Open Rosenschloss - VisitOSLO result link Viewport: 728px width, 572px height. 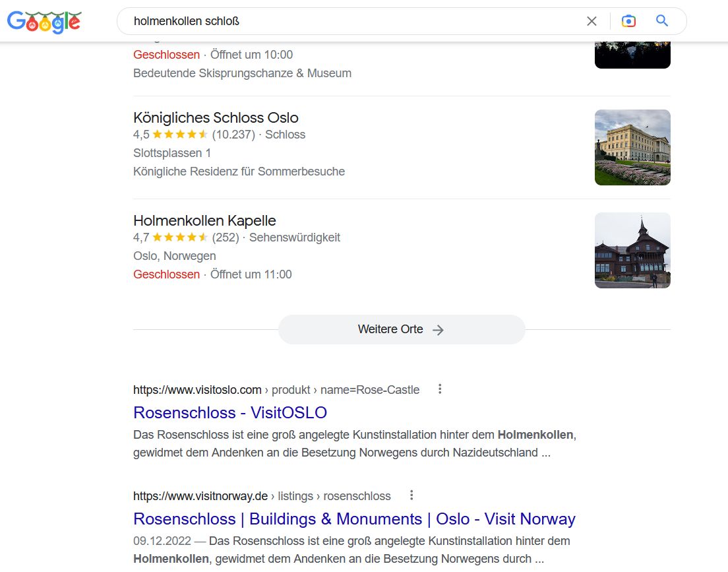tap(230, 413)
